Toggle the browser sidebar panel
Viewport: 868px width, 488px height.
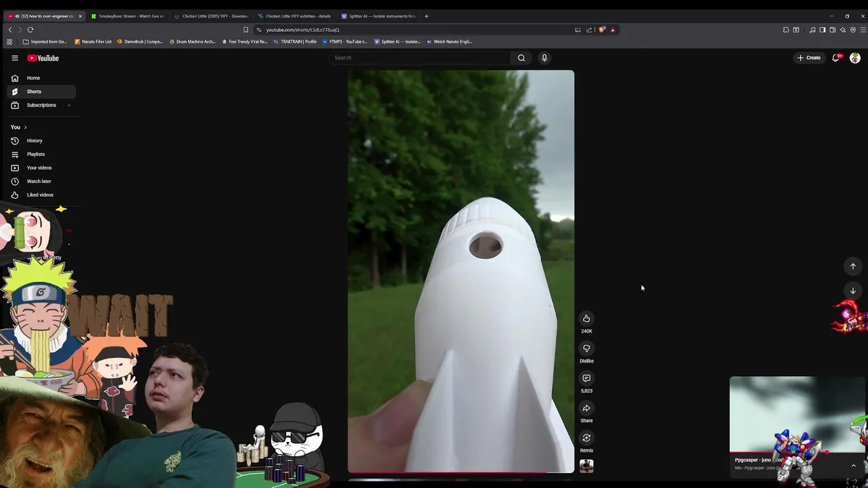click(x=823, y=30)
